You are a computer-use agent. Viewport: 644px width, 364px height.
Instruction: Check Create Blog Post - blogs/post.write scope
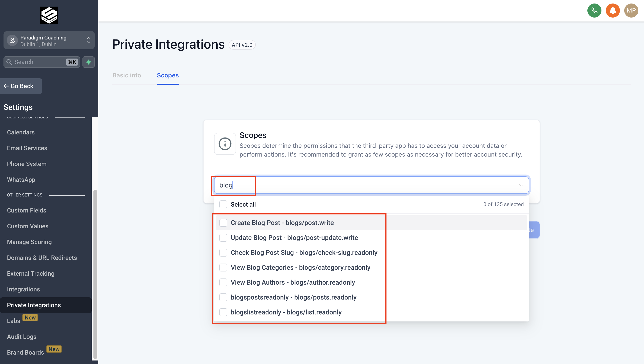(x=223, y=223)
